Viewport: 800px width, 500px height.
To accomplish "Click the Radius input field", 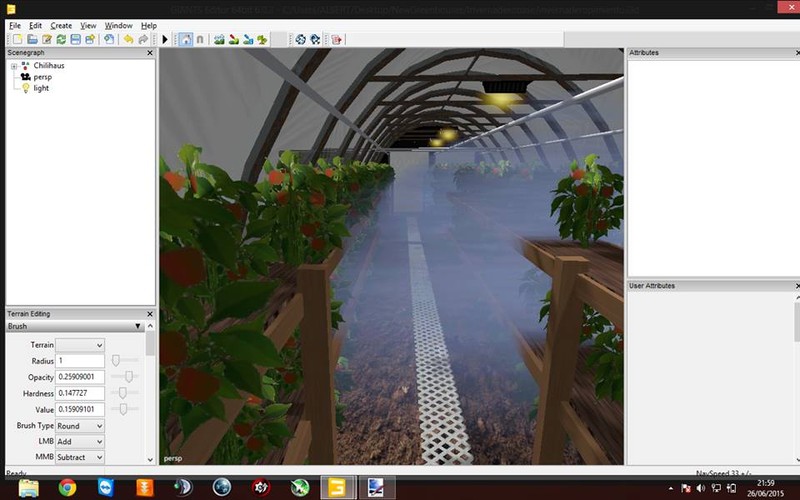I will [x=80, y=360].
